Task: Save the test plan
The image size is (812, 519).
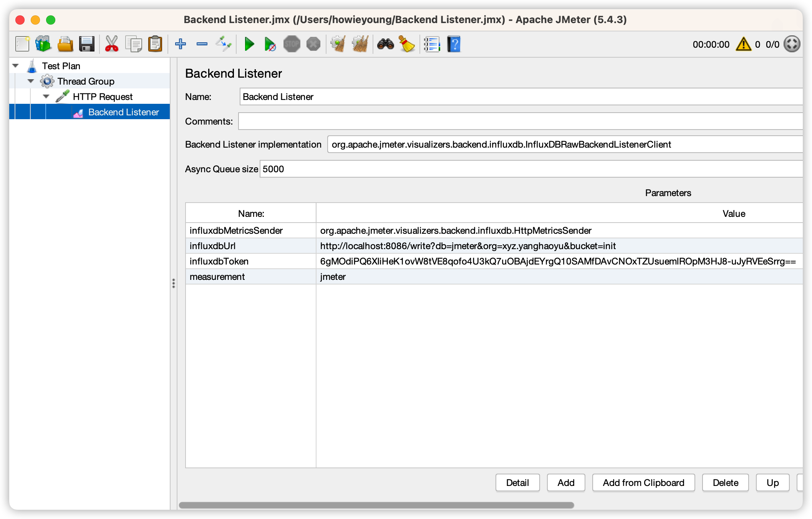Action: click(88, 44)
